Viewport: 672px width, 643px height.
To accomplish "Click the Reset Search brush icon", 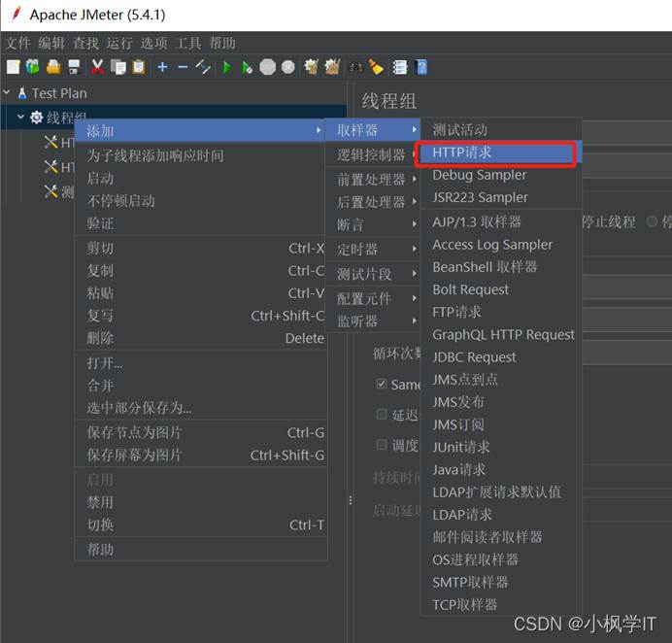I will [x=376, y=67].
